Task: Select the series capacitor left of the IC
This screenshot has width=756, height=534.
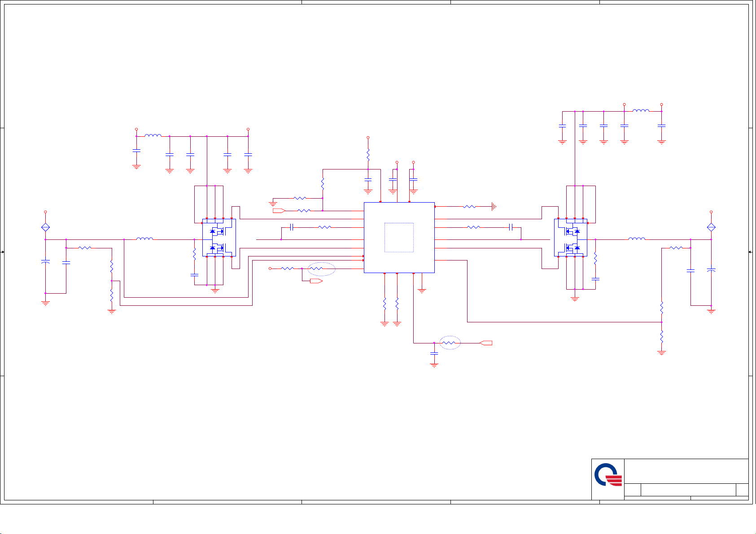Action: pyautogui.click(x=292, y=227)
